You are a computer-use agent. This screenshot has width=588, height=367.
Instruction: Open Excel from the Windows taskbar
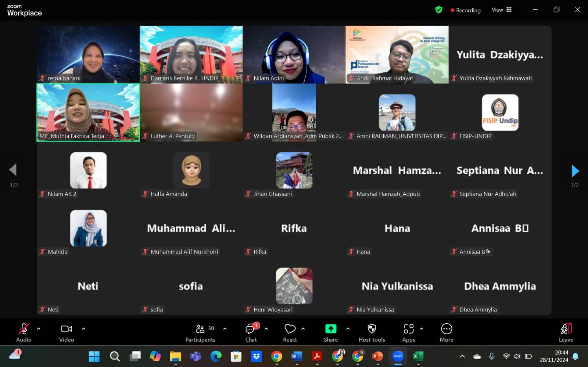[x=418, y=356]
